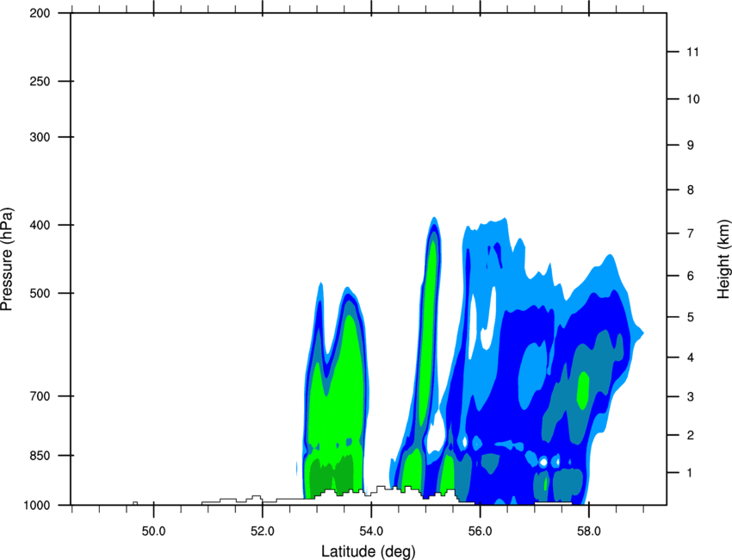Click the 'Latitude (deg)' axis title
The width and height of the screenshot is (732, 560).
click(368, 551)
